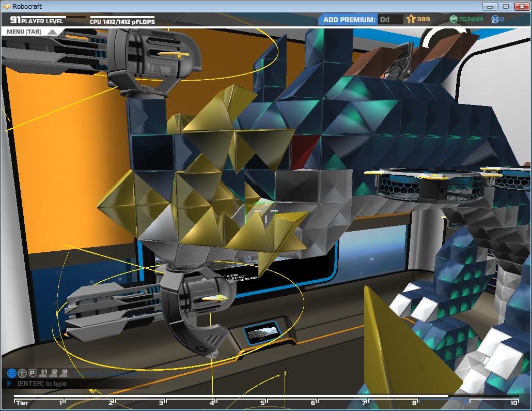Click the tech points value 389

point(423,19)
